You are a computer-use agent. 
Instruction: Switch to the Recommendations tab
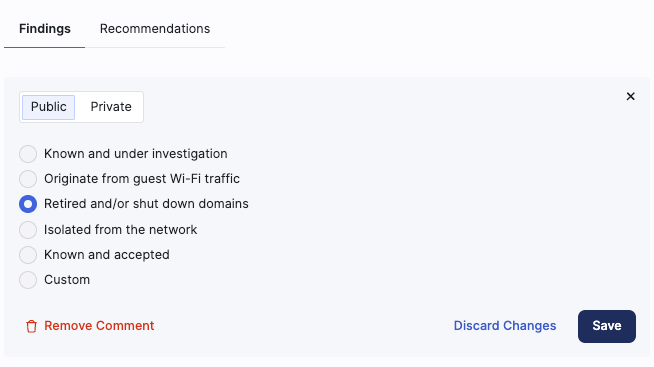click(155, 29)
